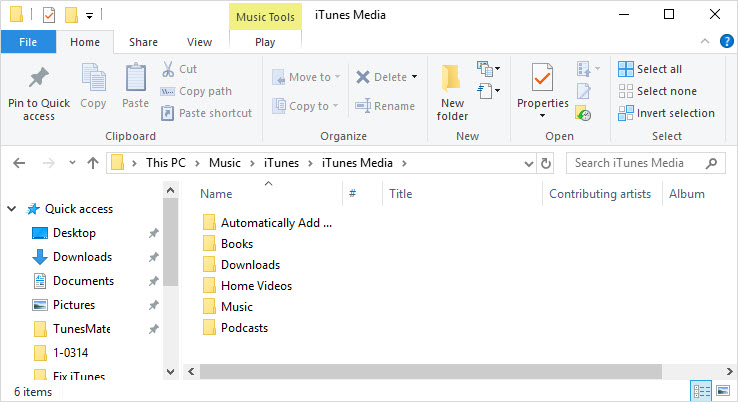
Task: Click the Cut scissors icon
Action: tap(168, 69)
